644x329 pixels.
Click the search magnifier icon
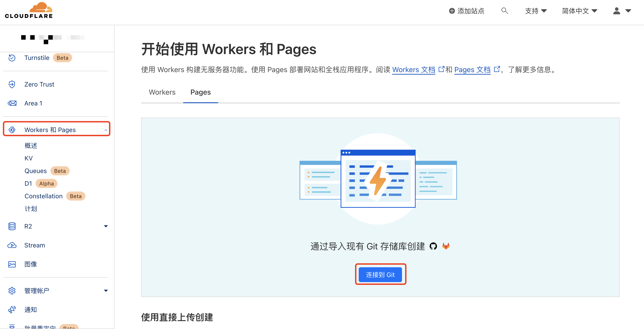click(x=505, y=11)
